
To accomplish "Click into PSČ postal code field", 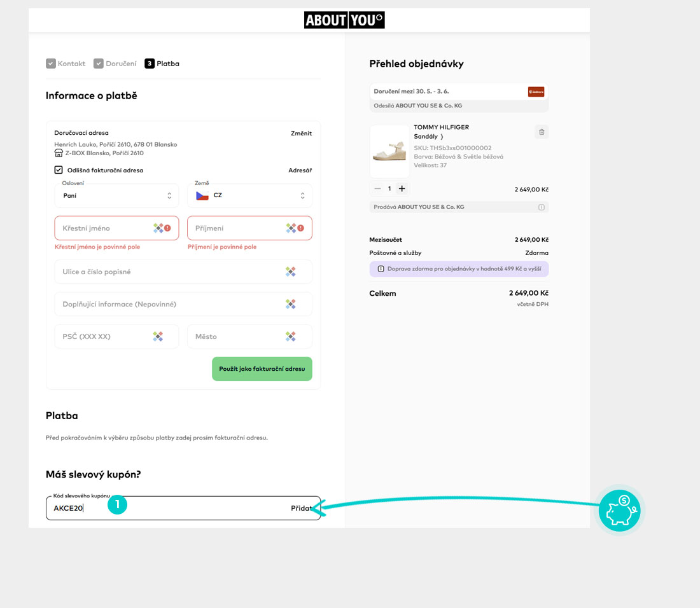I will click(116, 336).
